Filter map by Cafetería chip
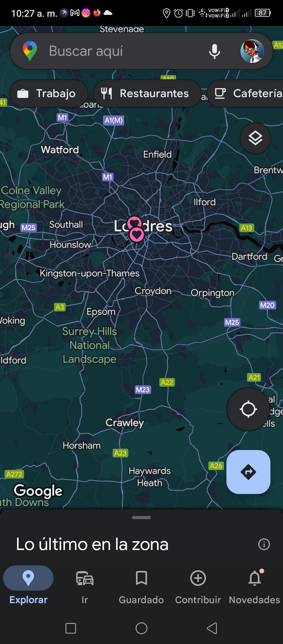The width and height of the screenshot is (283, 644). pyautogui.click(x=245, y=93)
